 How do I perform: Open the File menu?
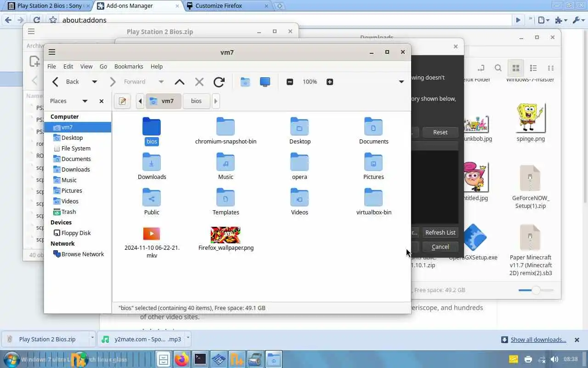coord(51,67)
